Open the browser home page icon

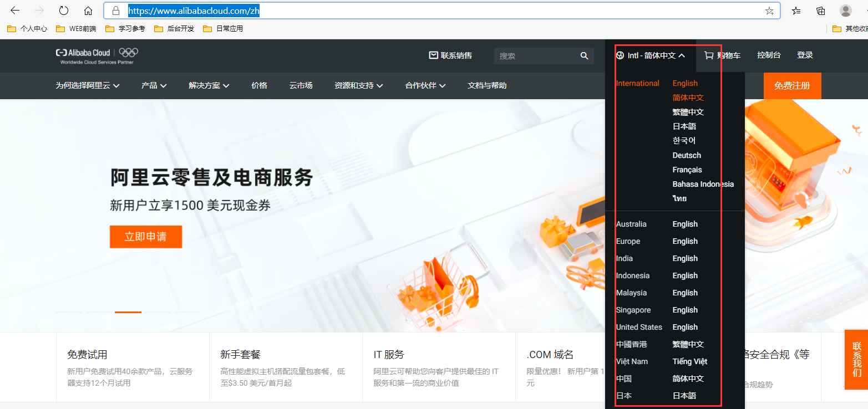[88, 11]
